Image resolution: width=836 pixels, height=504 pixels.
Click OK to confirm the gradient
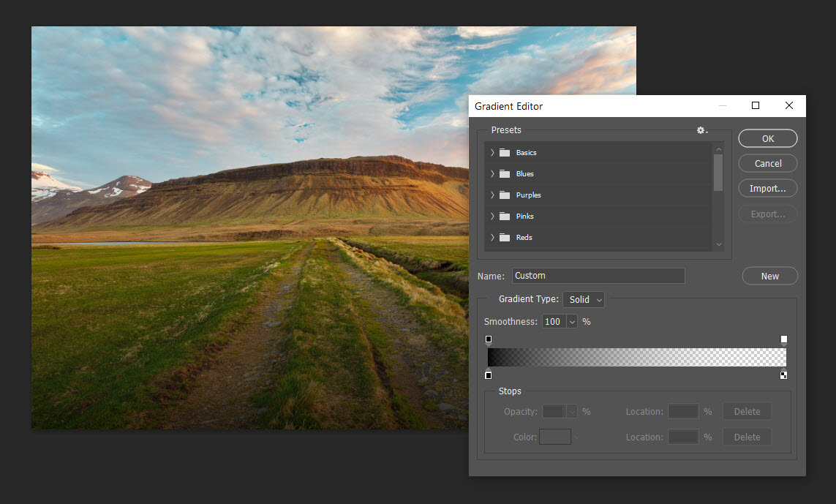click(768, 138)
